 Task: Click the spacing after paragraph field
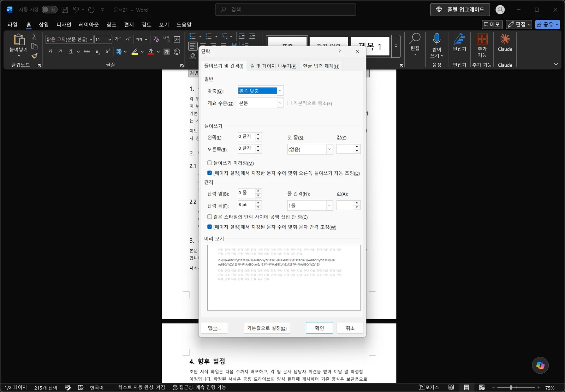pos(246,205)
